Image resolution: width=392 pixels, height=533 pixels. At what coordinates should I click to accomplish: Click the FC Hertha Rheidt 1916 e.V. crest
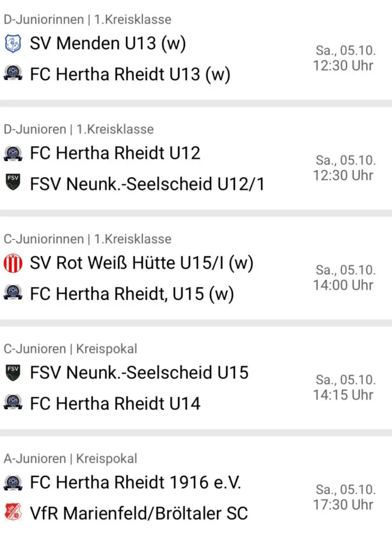coord(13,483)
